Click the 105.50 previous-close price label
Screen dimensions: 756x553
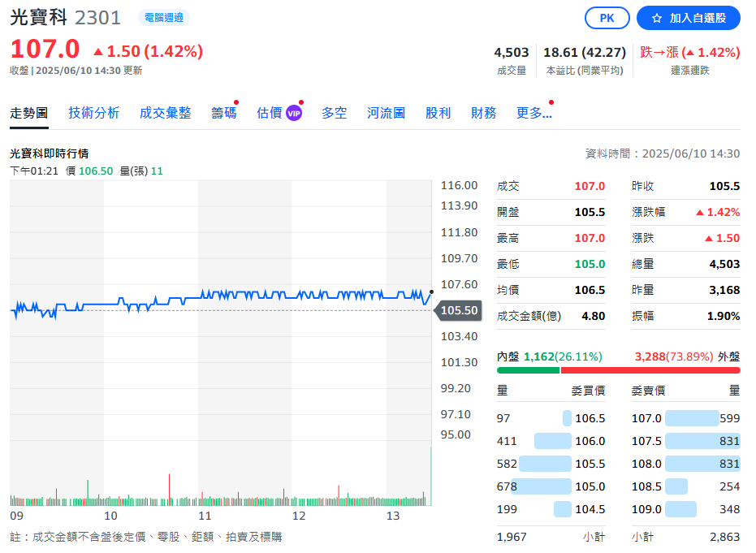point(459,310)
